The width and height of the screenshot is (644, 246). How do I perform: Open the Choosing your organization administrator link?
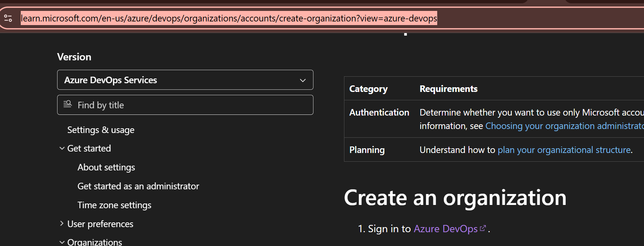565,126
